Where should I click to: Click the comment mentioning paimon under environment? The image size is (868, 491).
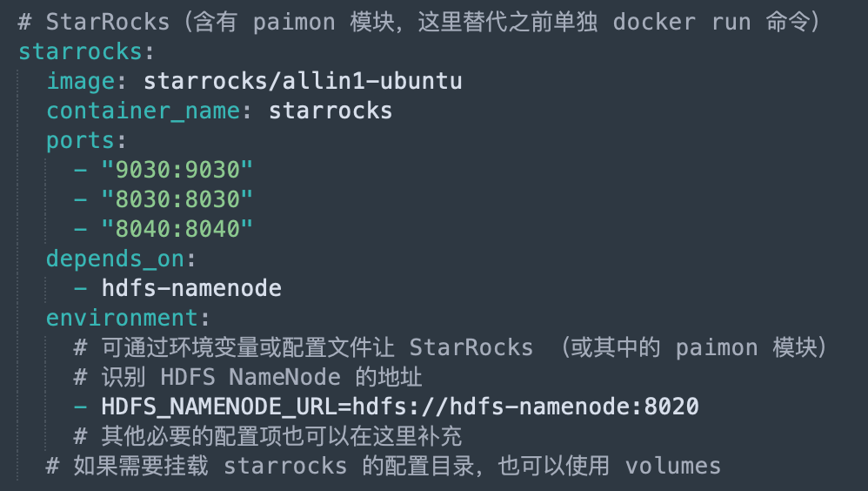tap(450, 347)
